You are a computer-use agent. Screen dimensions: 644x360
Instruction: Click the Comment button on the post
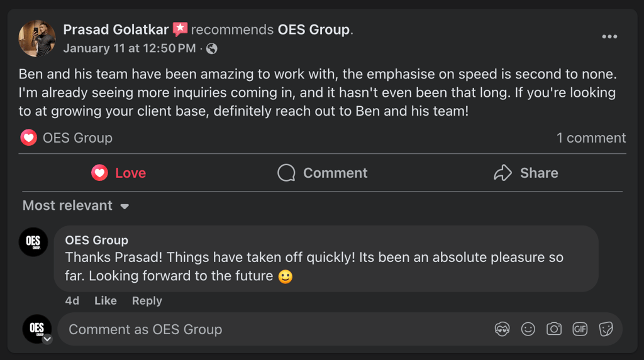pyautogui.click(x=323, y=173)
